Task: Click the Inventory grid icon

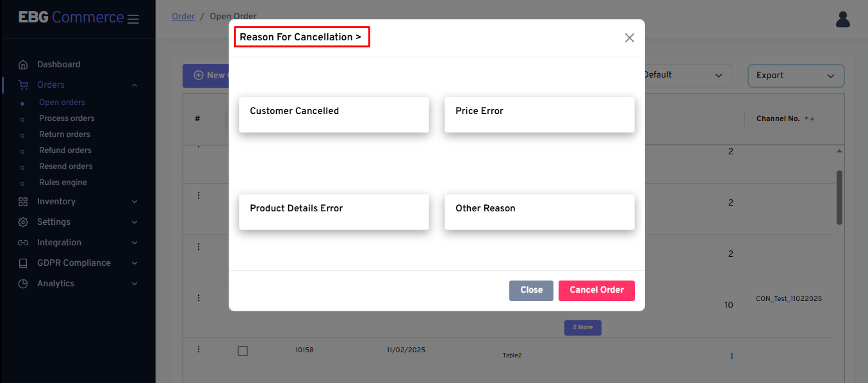Action: pos(23,202)
